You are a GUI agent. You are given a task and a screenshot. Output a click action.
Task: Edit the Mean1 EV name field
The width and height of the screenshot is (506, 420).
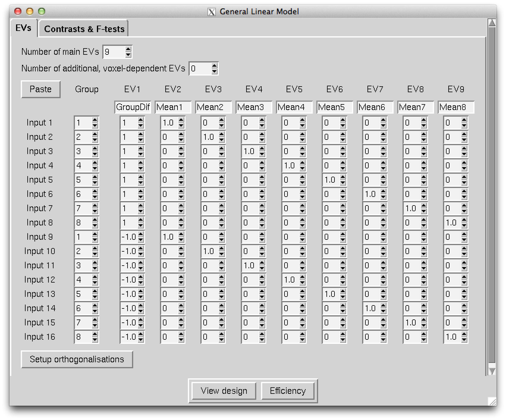pyautogui.click(x=173, y=107)
